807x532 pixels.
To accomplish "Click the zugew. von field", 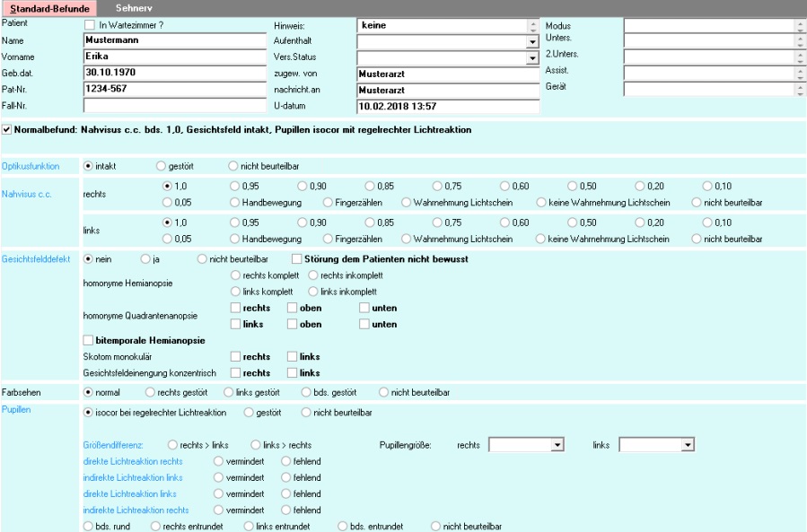I will [448, 74].
